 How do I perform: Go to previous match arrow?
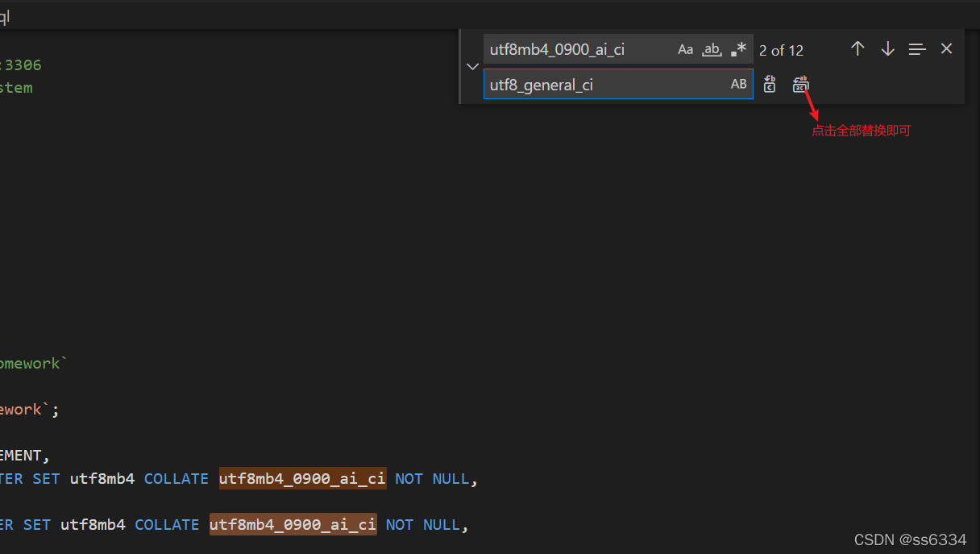[x=857, y=49]
